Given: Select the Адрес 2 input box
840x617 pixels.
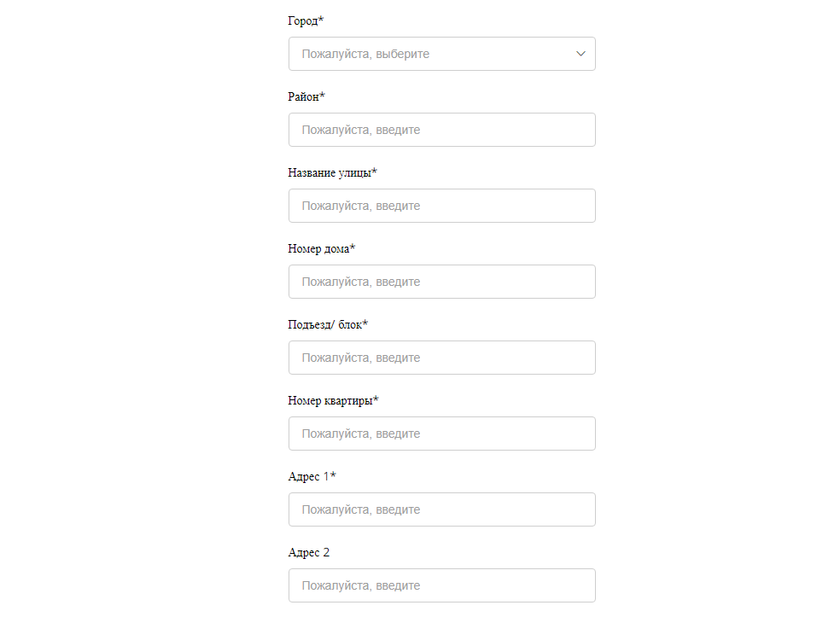Looking at the screenshot, I should click(x=441, y=585).
